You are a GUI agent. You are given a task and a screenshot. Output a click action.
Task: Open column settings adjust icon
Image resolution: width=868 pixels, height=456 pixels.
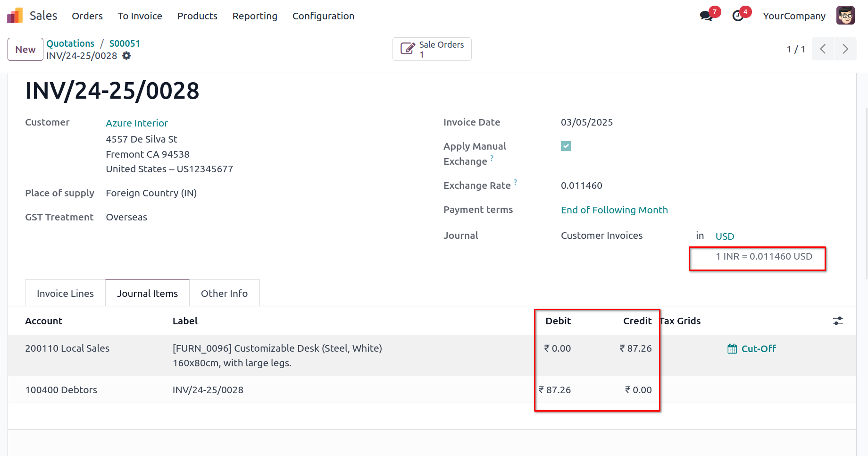click(x=838, y=321)
